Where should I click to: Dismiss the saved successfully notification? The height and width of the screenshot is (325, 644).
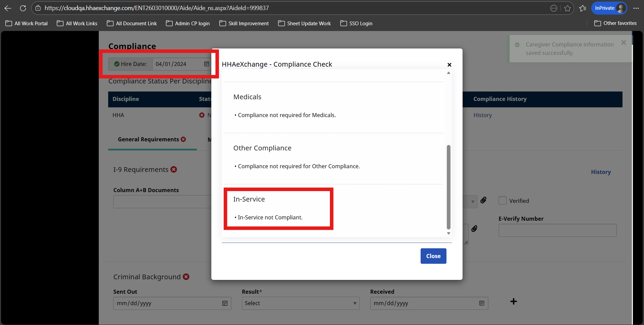(624, 43)
